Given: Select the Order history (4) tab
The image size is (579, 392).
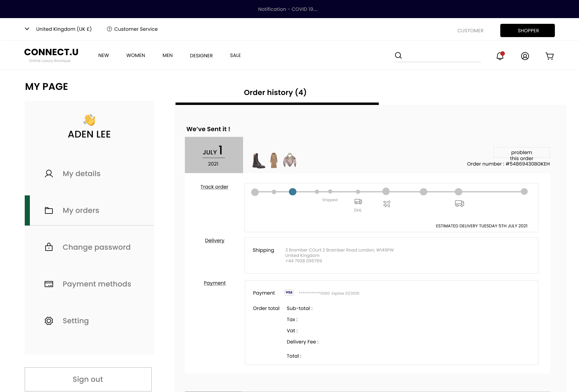Looking at the screenshot, I should pyautogui.click(x=275, y=92).
